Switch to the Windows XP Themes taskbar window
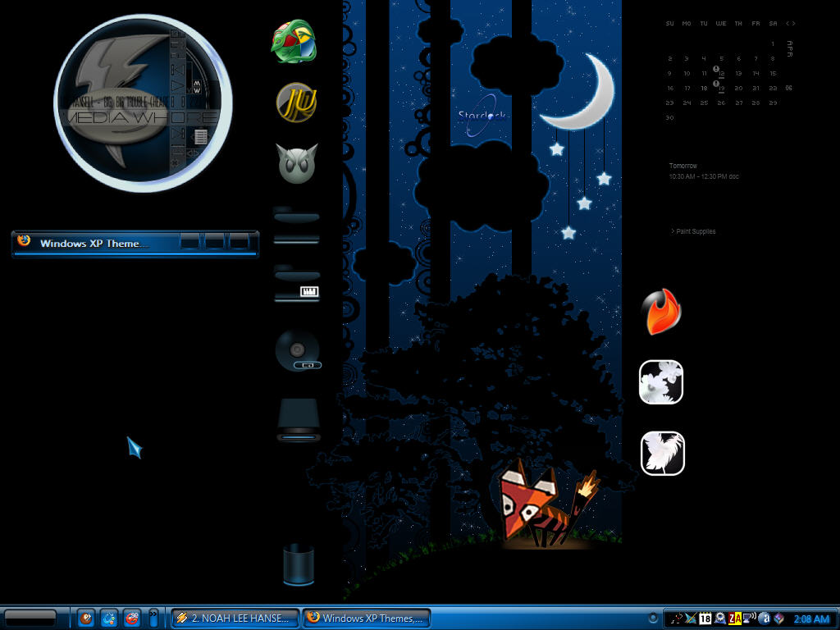This screenshot has width=840, height=630. [367, 619]
